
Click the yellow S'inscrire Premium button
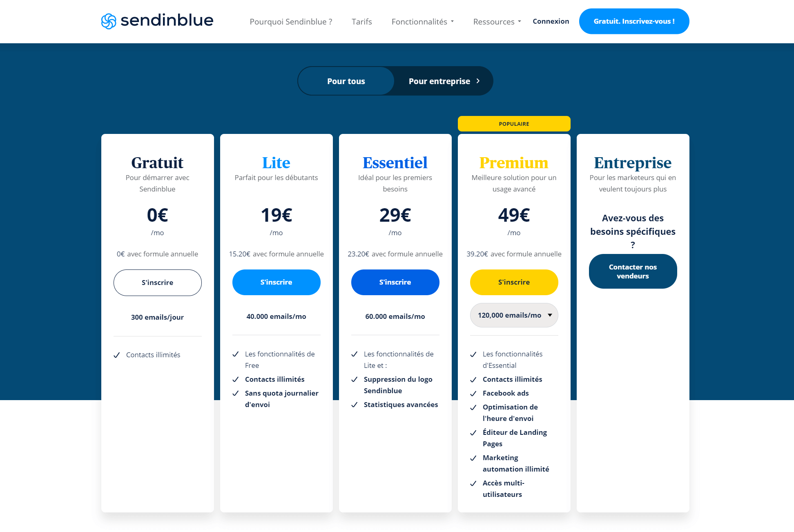514,282
